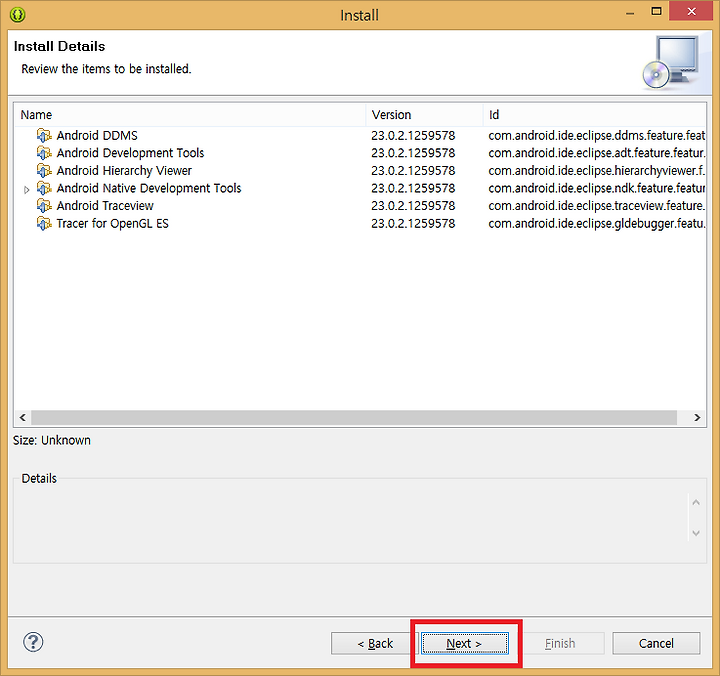Click the Android Traceview feature icon

click(x=44, y=206)
